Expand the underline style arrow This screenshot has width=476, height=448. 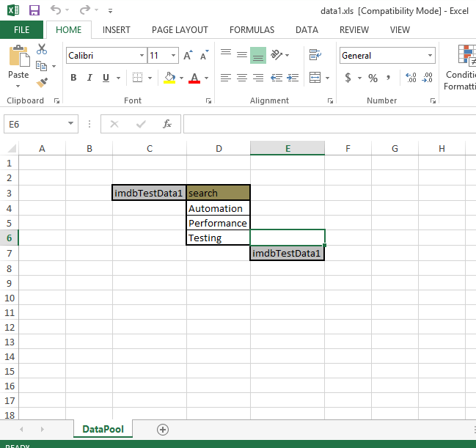[x=118, y=78]
